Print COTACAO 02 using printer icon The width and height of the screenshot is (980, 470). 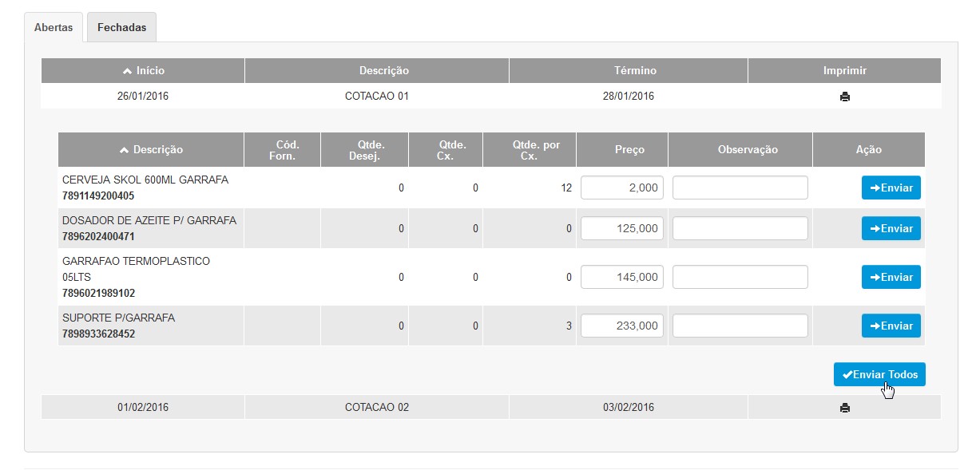click(x=844, y=408)
